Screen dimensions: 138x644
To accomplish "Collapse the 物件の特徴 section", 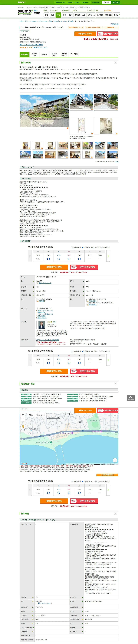I will tap(115, 62).
